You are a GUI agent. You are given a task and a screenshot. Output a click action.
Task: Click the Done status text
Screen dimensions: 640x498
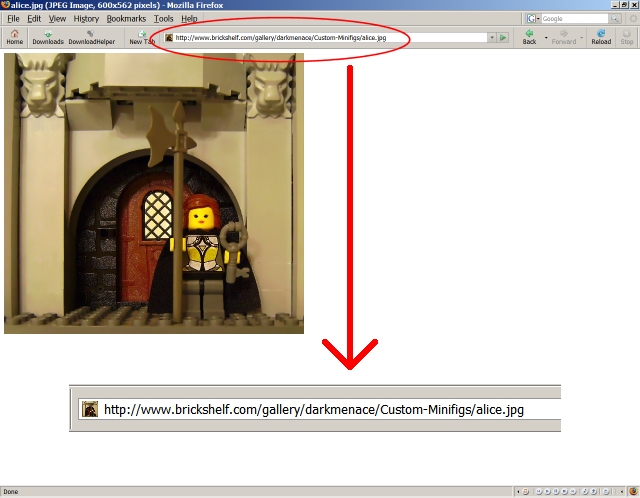[11, 491]
